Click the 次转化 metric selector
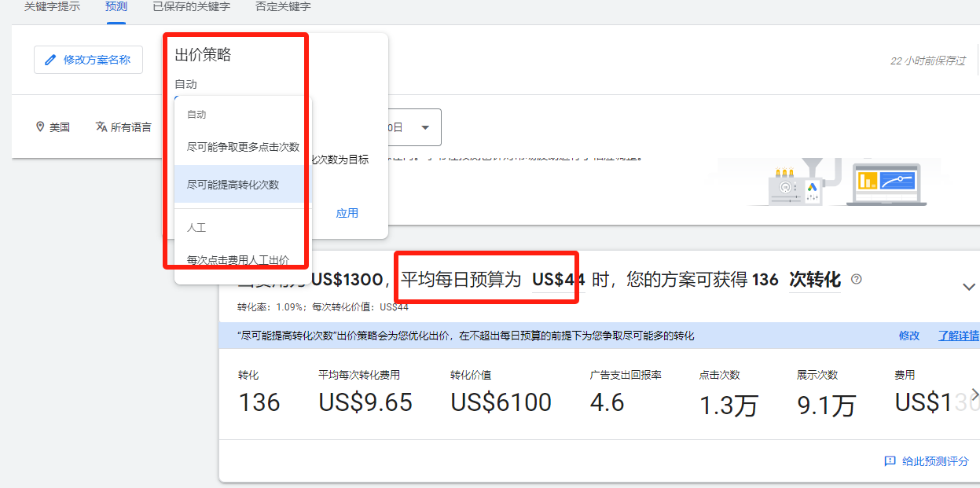Screen dimensions: 980x488 815,280
